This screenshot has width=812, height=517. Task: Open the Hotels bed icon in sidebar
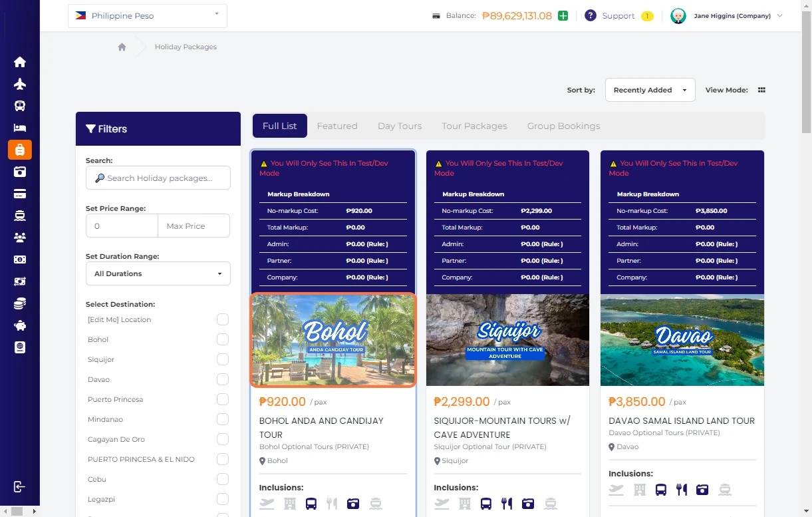pyautogui.click(x=20, y=128)
